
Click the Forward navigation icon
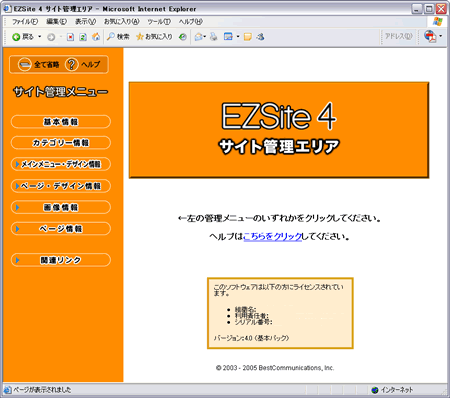(51, 37)
